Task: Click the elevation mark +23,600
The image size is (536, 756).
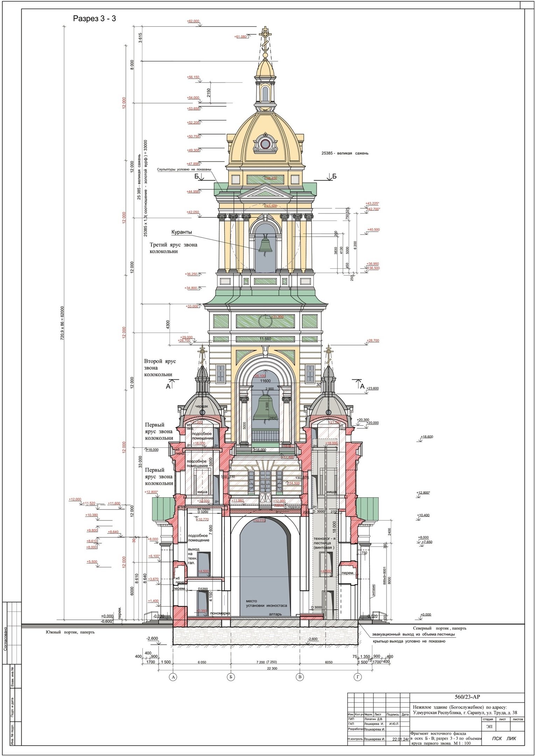Action: tap(373, 388)
